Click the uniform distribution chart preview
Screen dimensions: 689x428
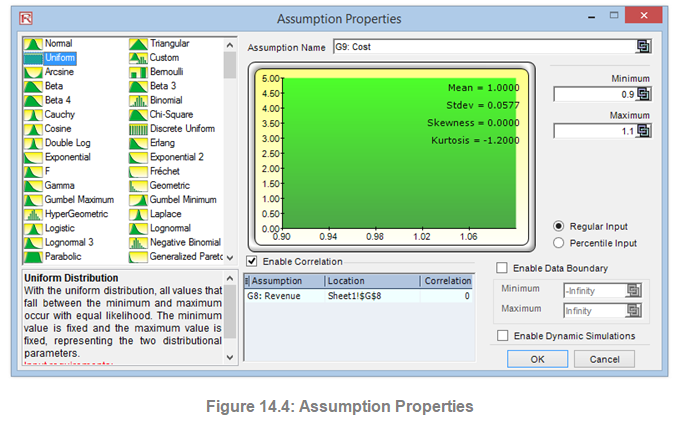(x=392, y=157)
